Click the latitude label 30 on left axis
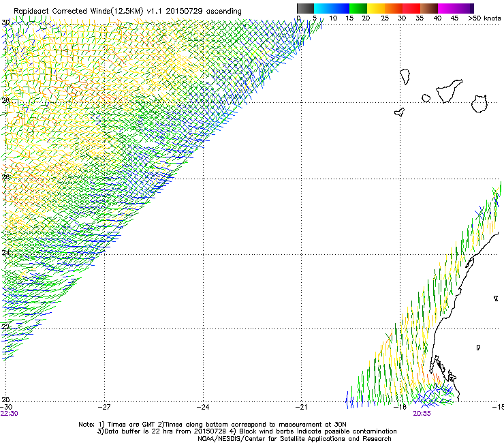The width and height of the screenshot is (504, 443). click(5, 22)
